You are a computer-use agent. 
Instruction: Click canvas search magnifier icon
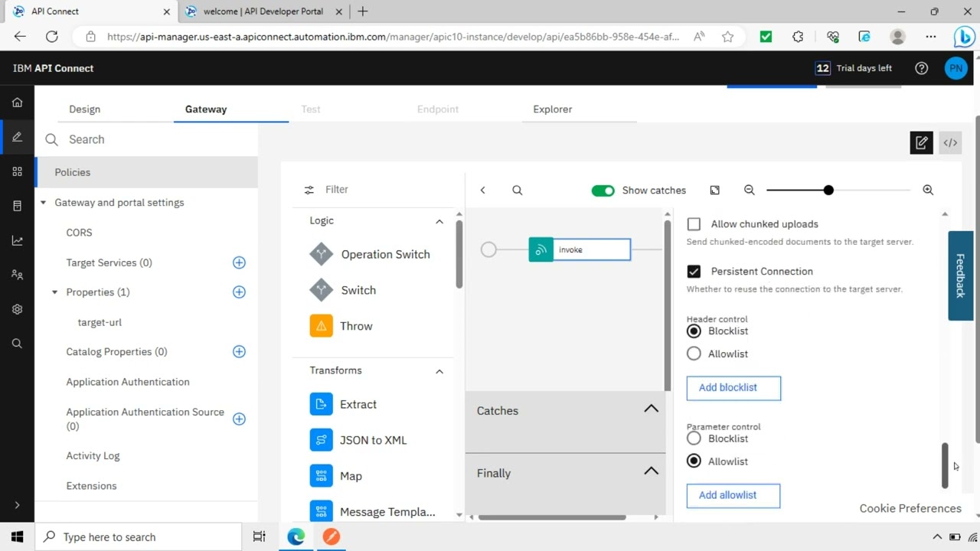pos(518,190)
